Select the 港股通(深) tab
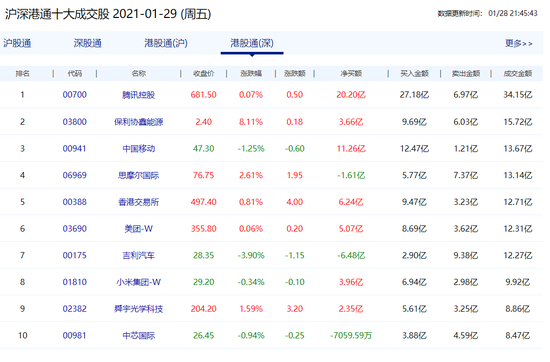Screen dimensions: 550x362 coord(252,43)
